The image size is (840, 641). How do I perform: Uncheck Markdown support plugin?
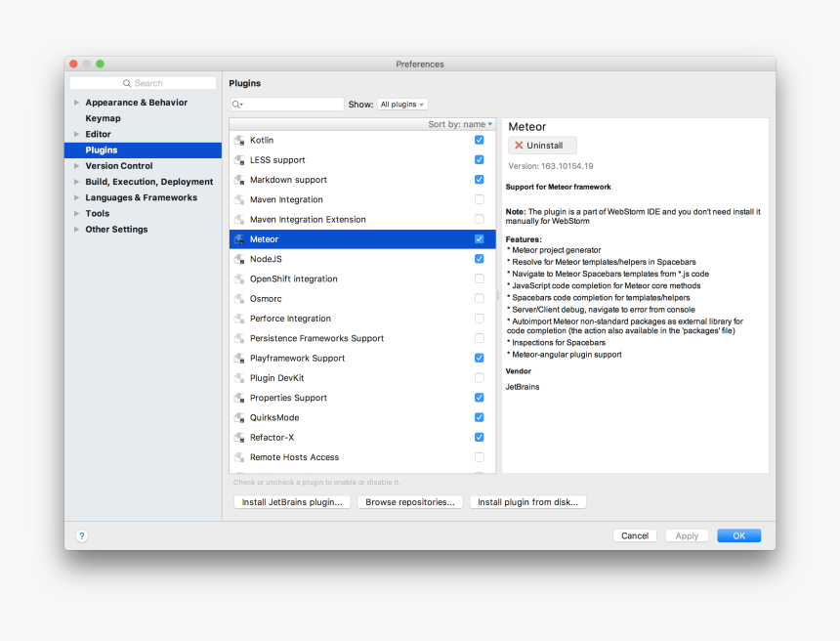coord(480,180)
